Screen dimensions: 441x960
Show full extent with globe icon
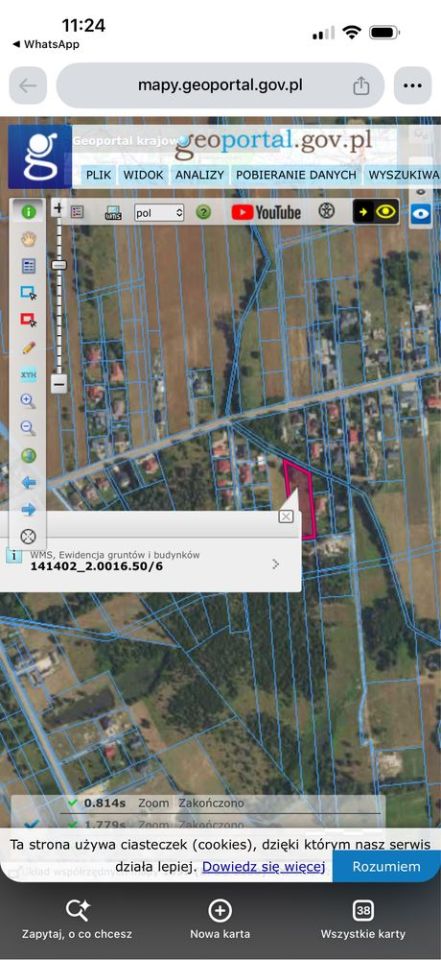pyautogui.click(x=29, y=456)
